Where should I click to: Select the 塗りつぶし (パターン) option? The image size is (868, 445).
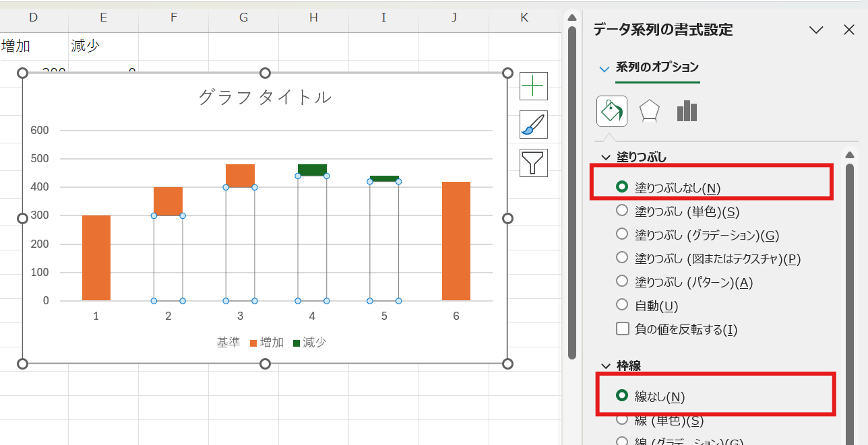[621, 281]
